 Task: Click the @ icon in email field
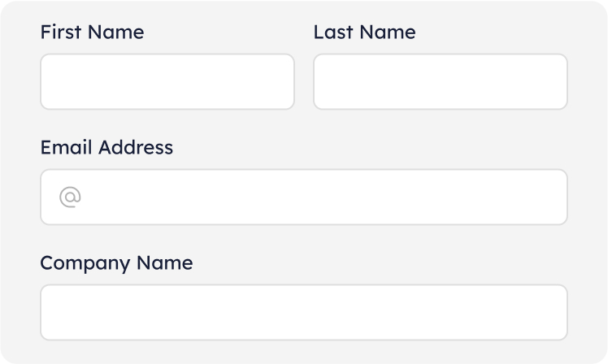(70, 197)
